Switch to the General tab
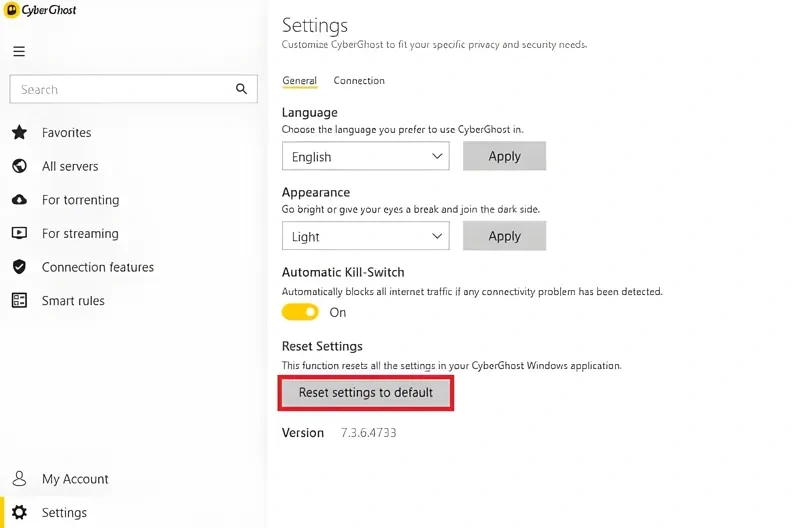The width and height of the screenshot is (800, 528). (x=299, y=81)
